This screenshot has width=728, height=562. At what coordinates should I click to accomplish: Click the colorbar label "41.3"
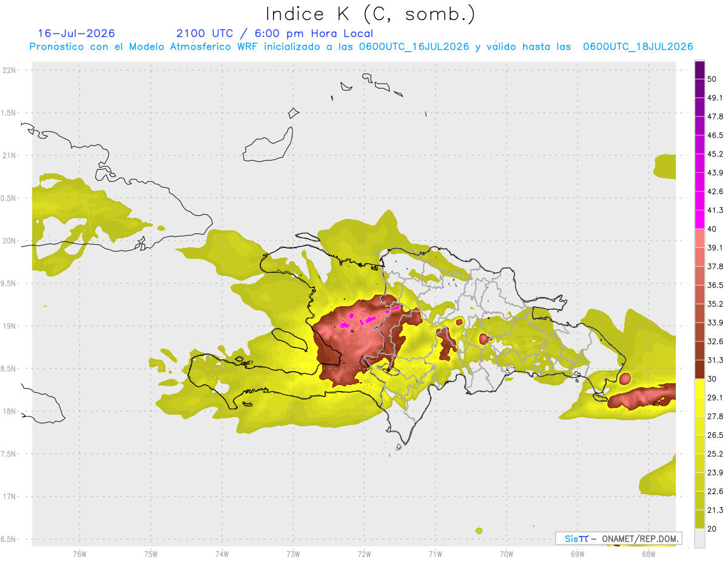715,210
